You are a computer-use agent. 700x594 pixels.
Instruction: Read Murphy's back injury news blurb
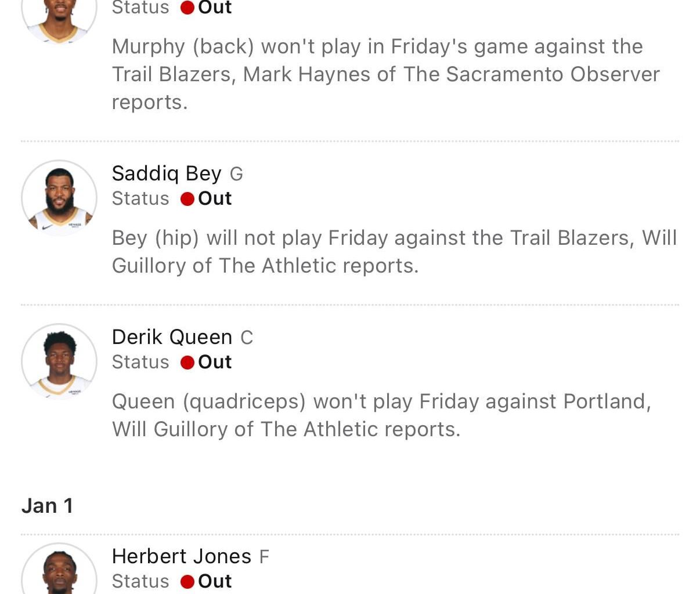click(385, 74)
